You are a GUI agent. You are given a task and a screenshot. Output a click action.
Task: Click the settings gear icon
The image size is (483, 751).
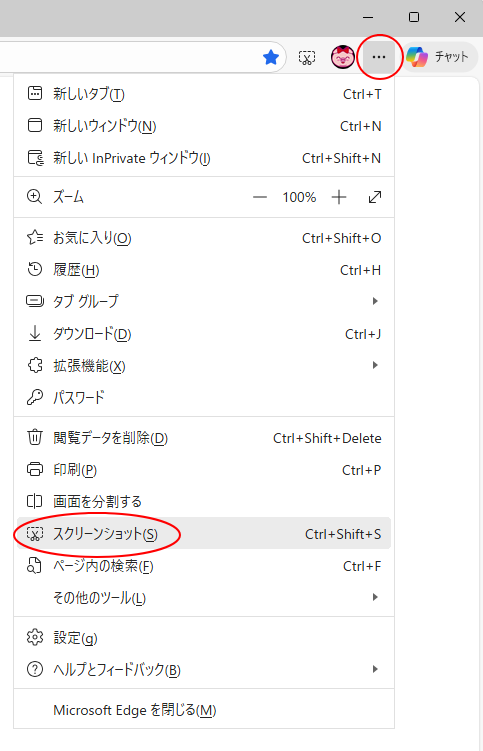(34, 637)
